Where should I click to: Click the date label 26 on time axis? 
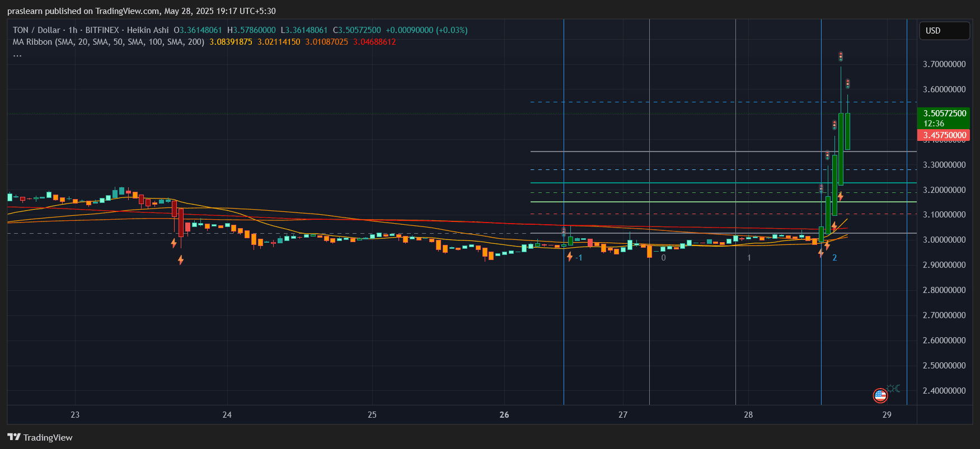[504, 415]
